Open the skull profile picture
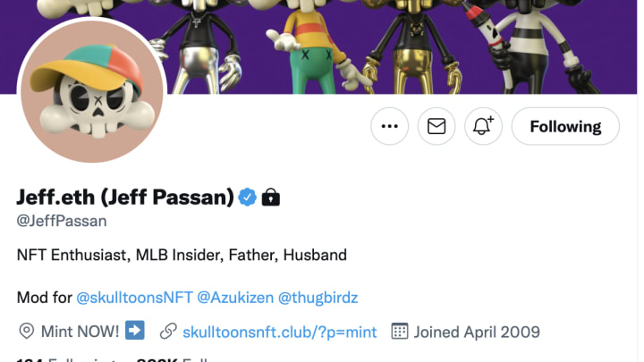Viewport: 644px width, 362px height. [x=92, y=91]
